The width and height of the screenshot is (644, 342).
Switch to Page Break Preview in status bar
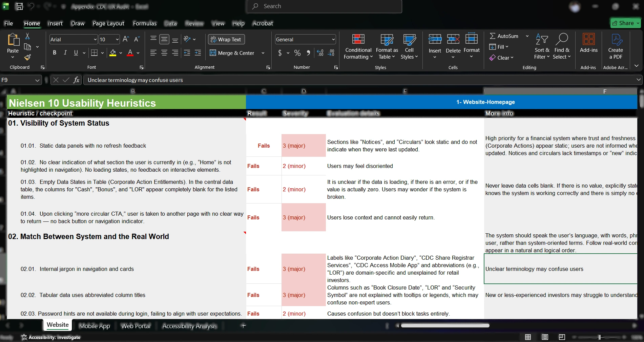562,337
